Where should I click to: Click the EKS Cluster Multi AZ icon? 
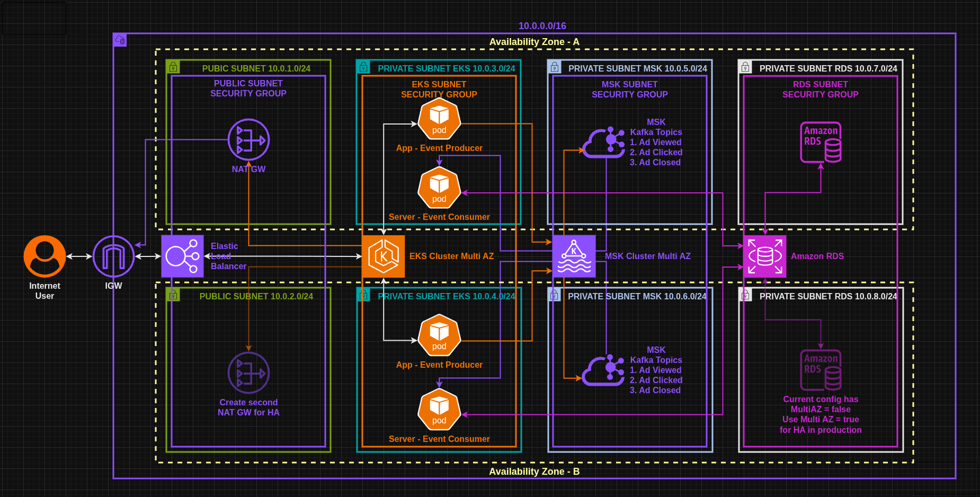click(x=383, y=256)
